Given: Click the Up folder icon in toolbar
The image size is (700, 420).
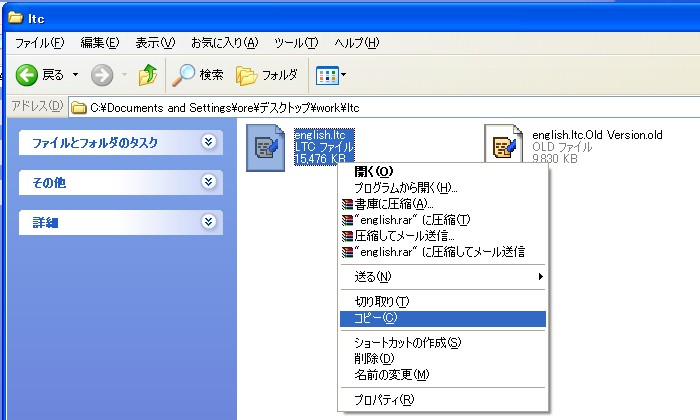Looking at the screenshot, I should 148,75.
